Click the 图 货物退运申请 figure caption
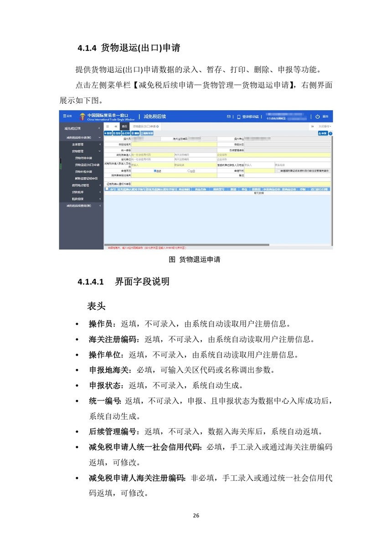392x554 pixels. point(195,259)
